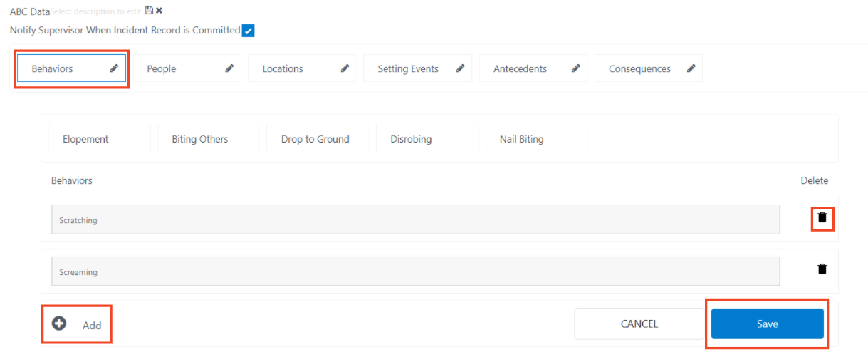Select the Nail Biting behavior chip
The height and width of the screenshot is (357, 868).
point(536,139)
